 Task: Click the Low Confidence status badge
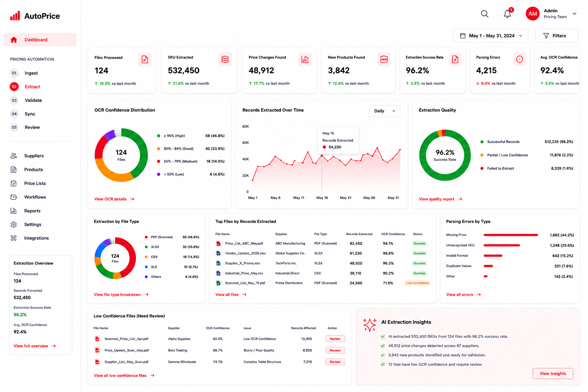pos(417,283)
